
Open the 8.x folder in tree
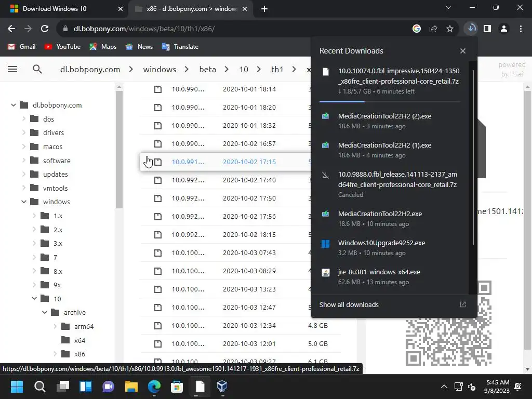pyautogui.click(x=51, y=271)
